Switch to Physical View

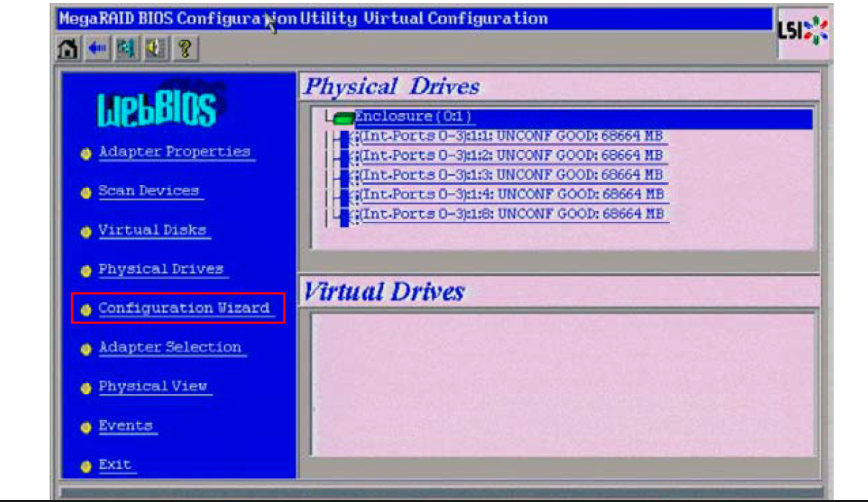(x=153, y=386)
